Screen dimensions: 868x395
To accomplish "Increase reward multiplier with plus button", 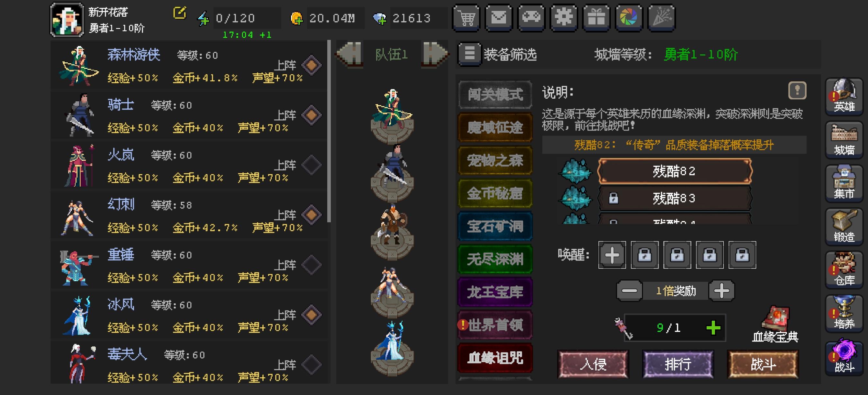I will point(721,290).
